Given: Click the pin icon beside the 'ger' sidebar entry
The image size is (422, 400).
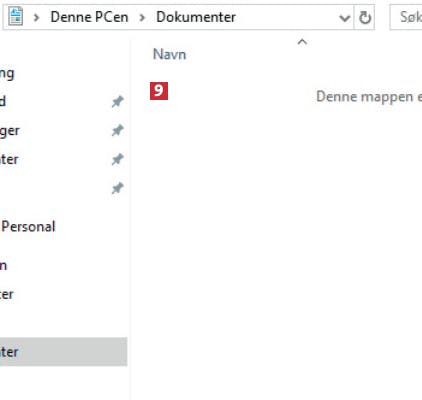Looking at the screenshot, I should 118,130.
